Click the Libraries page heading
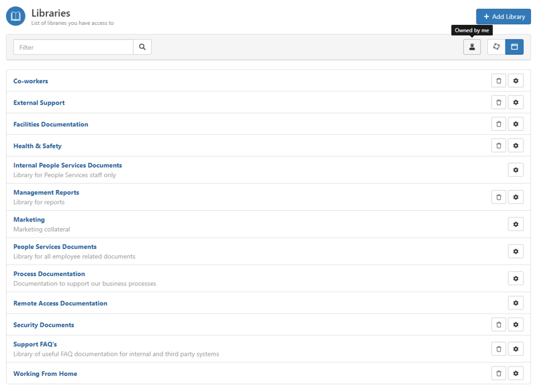 51,13
